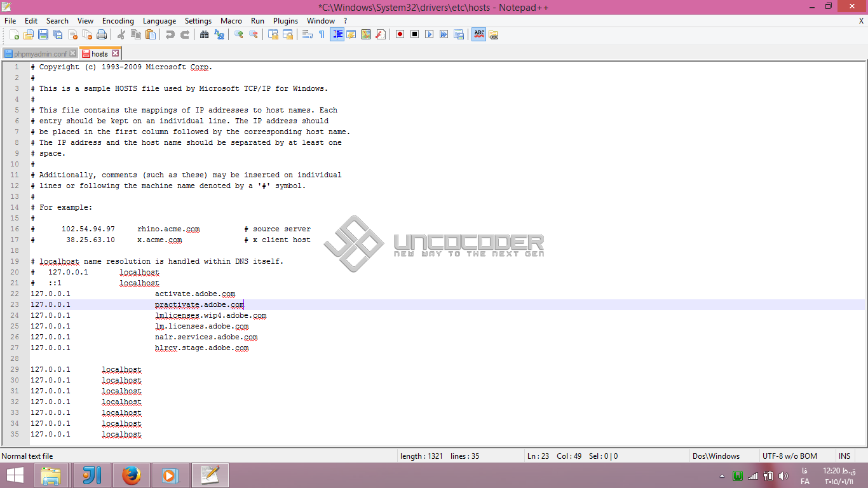The width and height of the screenshot is (868, 488).
Task: Click the last toolbar icon after spell check
Action: click(x=493, y=34)
